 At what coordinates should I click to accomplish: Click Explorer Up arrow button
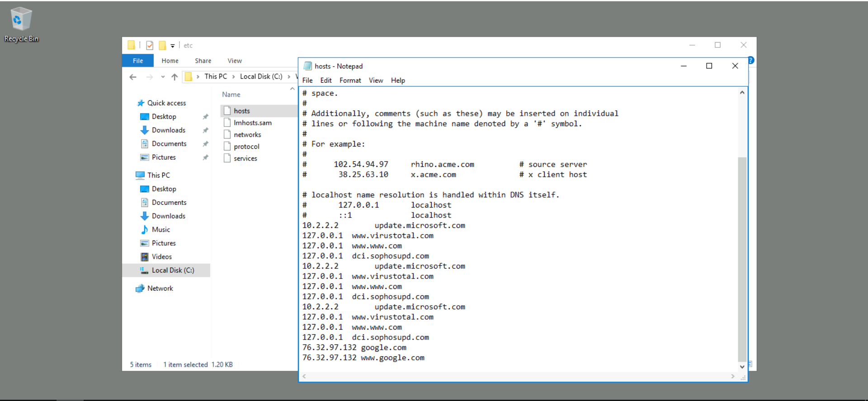tap(175, 77)
